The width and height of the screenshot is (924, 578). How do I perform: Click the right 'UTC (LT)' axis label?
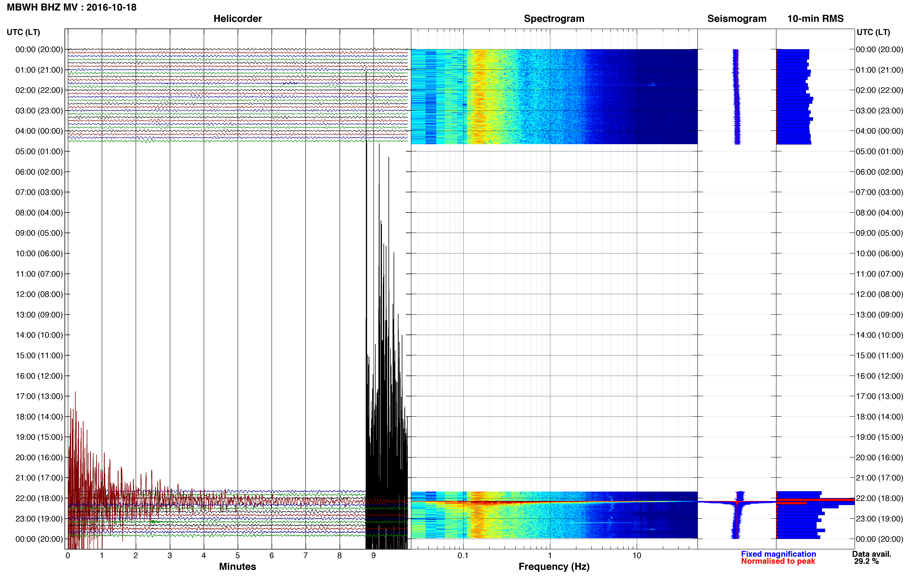click(873, 32)
